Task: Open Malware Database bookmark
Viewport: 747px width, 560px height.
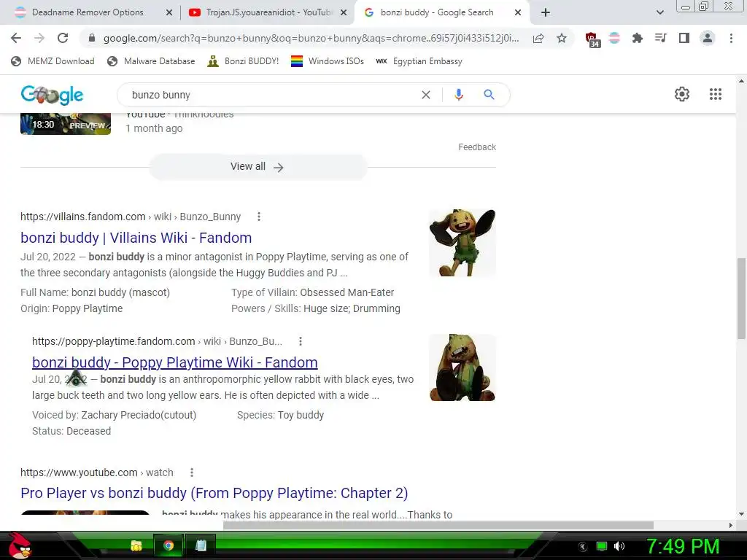Action: coord(152,61)
